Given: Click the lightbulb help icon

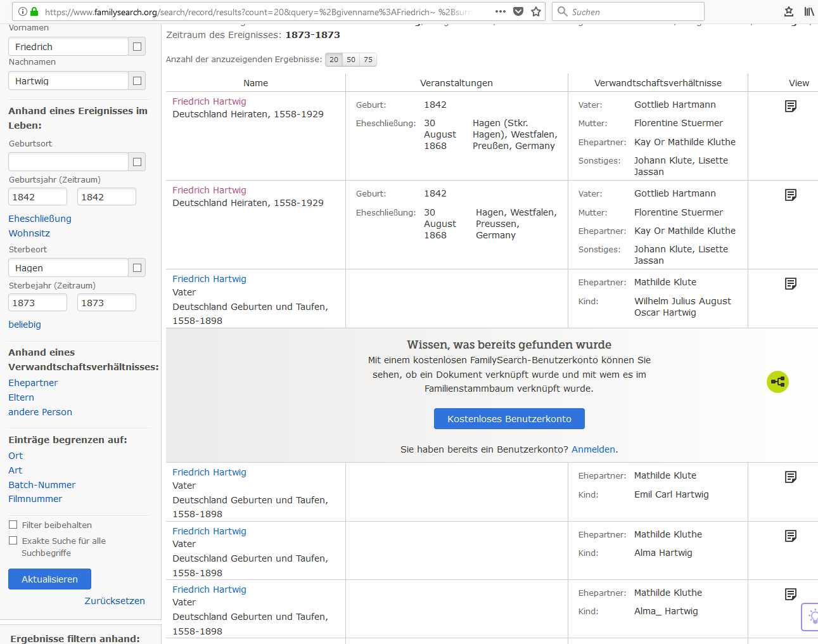Looking at the screenshot, I should (812, 616).
